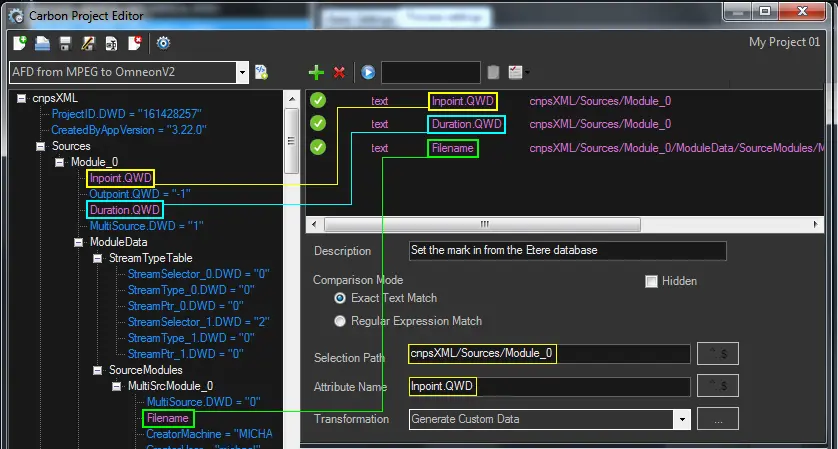Delete the rule with red X icon
This screenshot has height=449, width=838.
coord(340,72)
